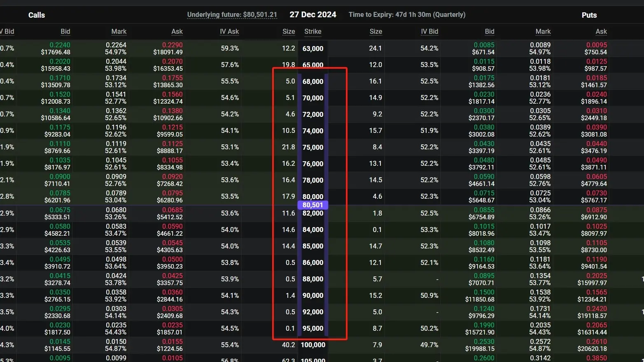Image resolution: width=644 pixels, height=362 pixels.
Task: Select the highlighted 80,501 underlying price marker
Action: tap(313, 205)
